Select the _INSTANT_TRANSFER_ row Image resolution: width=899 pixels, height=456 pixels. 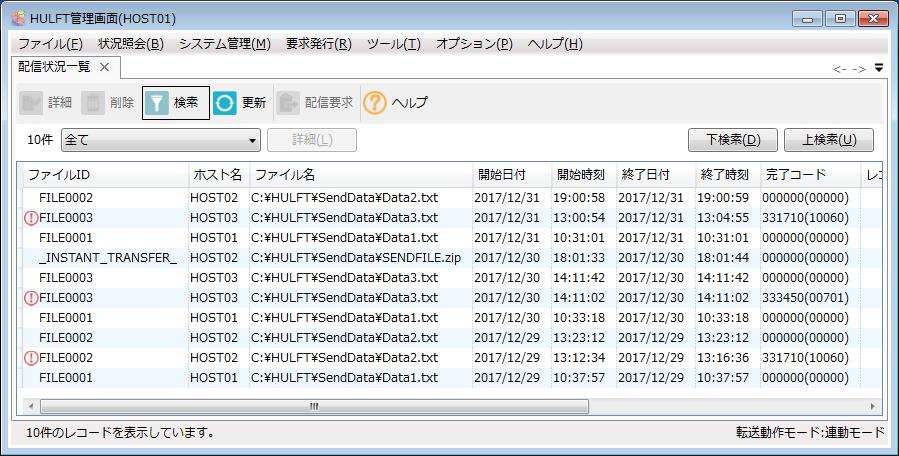450,258
